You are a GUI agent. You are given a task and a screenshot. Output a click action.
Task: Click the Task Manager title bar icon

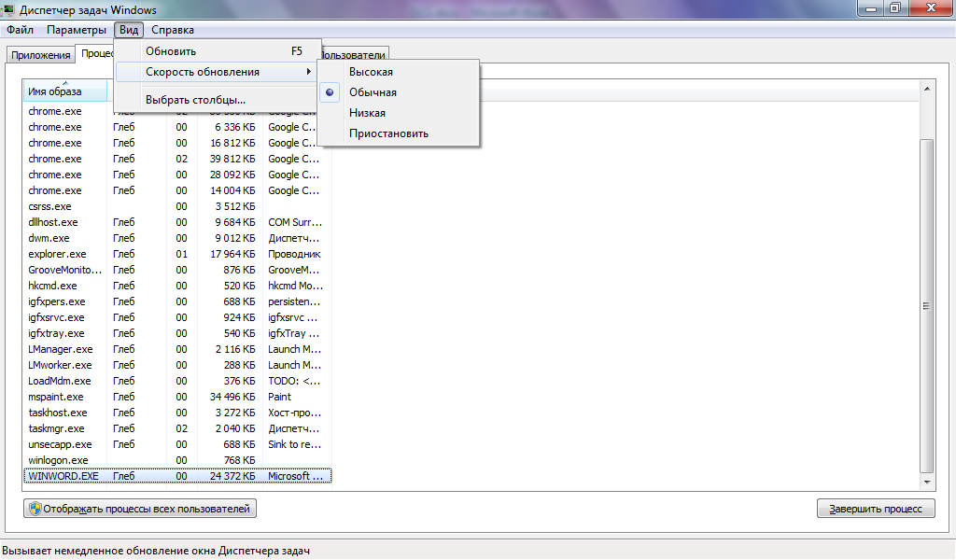(7, 9)
